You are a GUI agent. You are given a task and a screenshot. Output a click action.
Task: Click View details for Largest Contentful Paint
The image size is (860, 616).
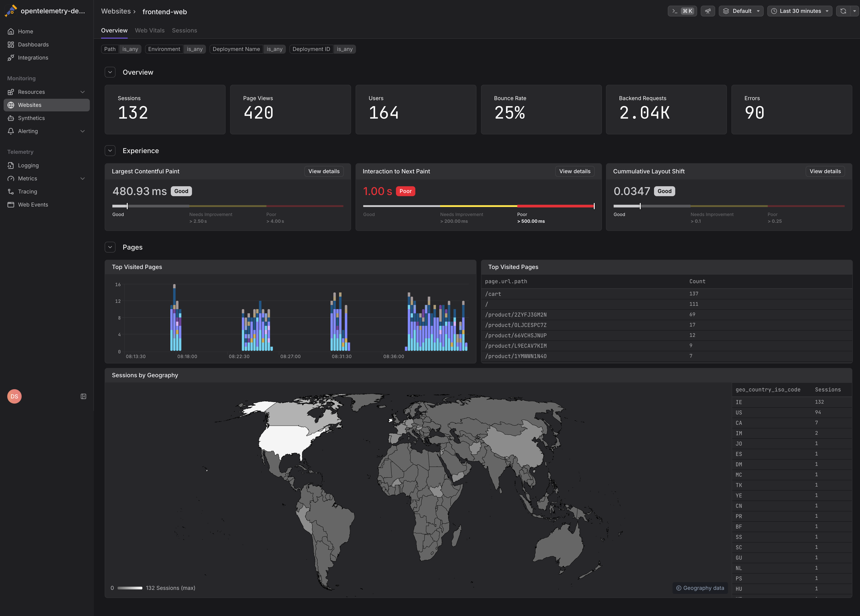pos(324,171)
